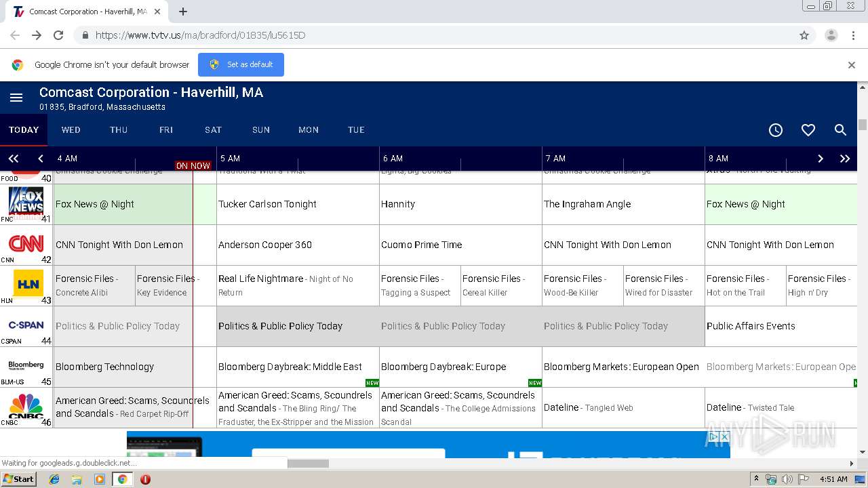Switch to the THU tab
Image resolution: width=868 pixels, height=488 pixels.
(119, 130)
